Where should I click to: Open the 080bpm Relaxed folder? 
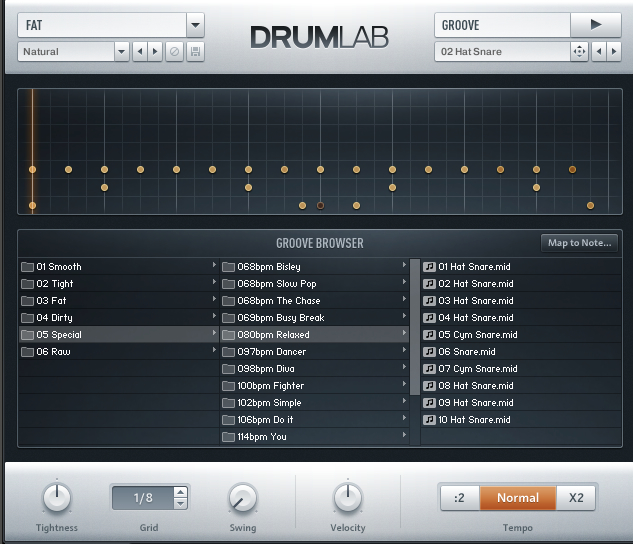(x=314, y=335)
